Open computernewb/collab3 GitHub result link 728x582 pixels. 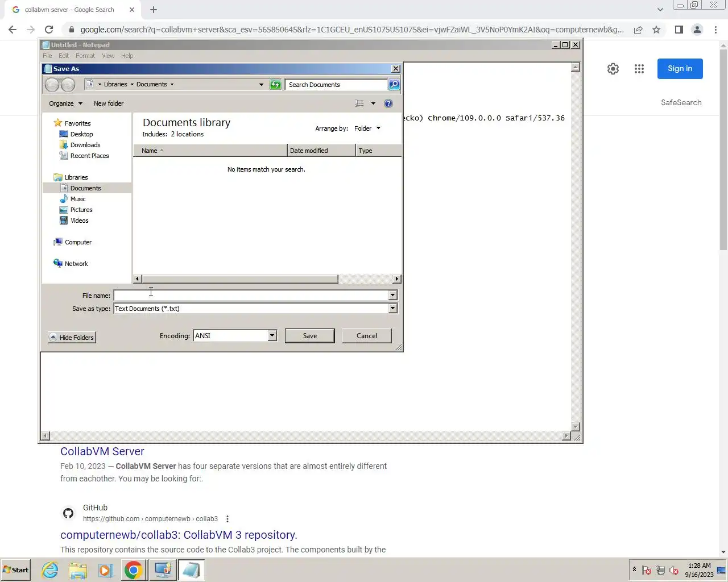point(179,535)
